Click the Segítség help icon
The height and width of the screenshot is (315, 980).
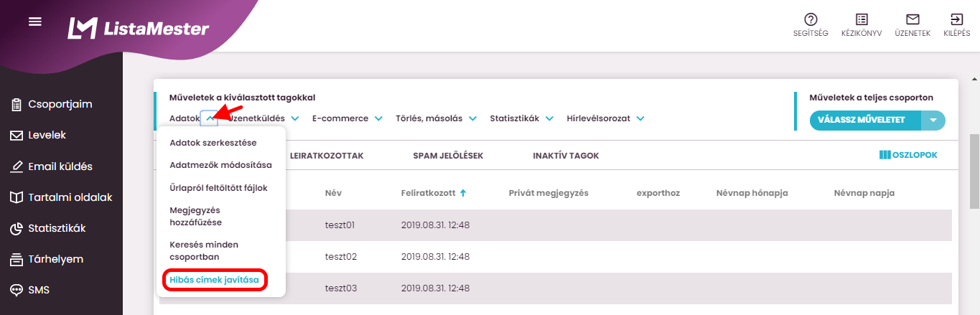point(811,20)
